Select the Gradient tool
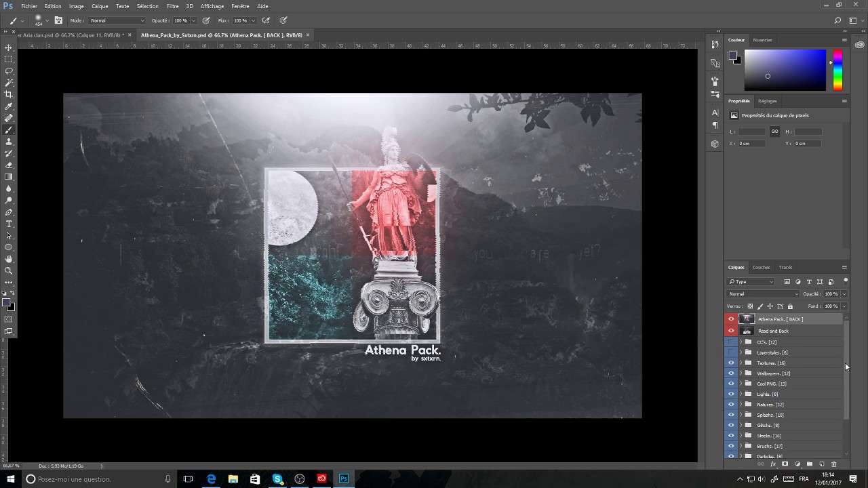 [9, 177]
